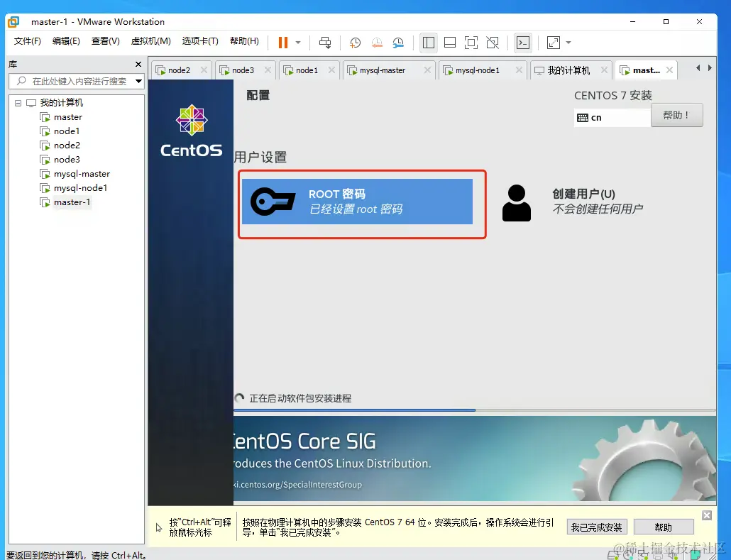Click the installation progress bar
Viewport: 731px width, 560px height.
click(475, 410)
